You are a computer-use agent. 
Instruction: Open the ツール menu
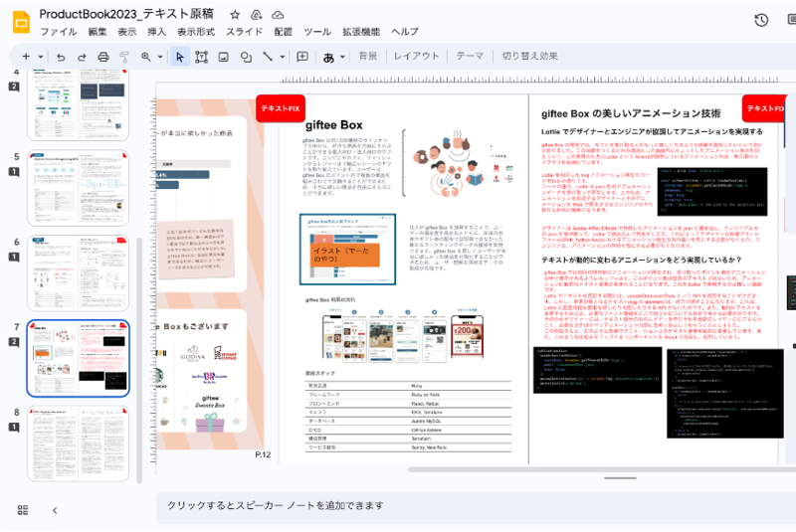pyautogui.click(x=317, y=32)
